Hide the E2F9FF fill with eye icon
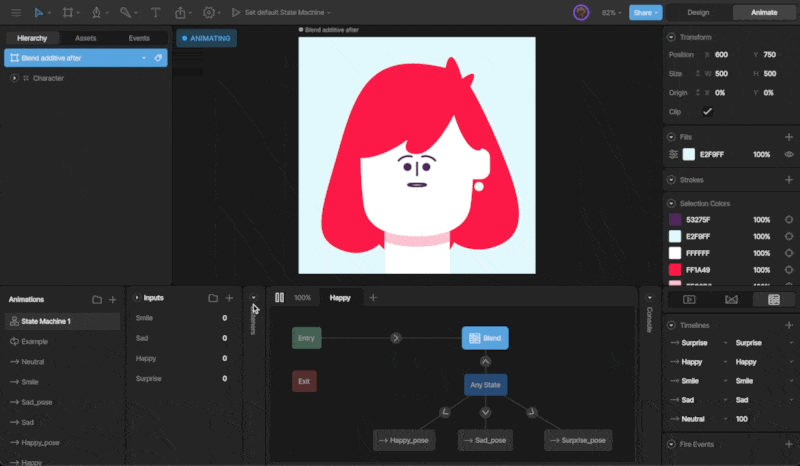Viewport: 800px width, 466px height. tap(789, 155)
